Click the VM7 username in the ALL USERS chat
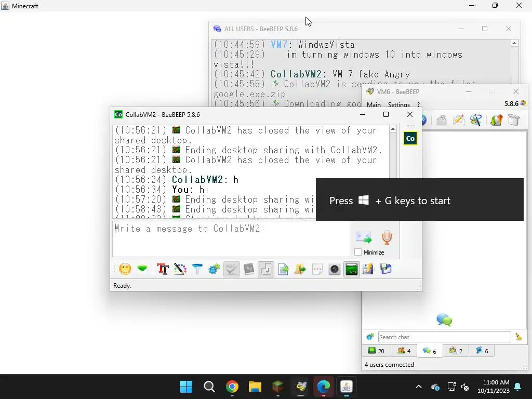The height and width of the screenshot is (399, 532). (279, 45)
